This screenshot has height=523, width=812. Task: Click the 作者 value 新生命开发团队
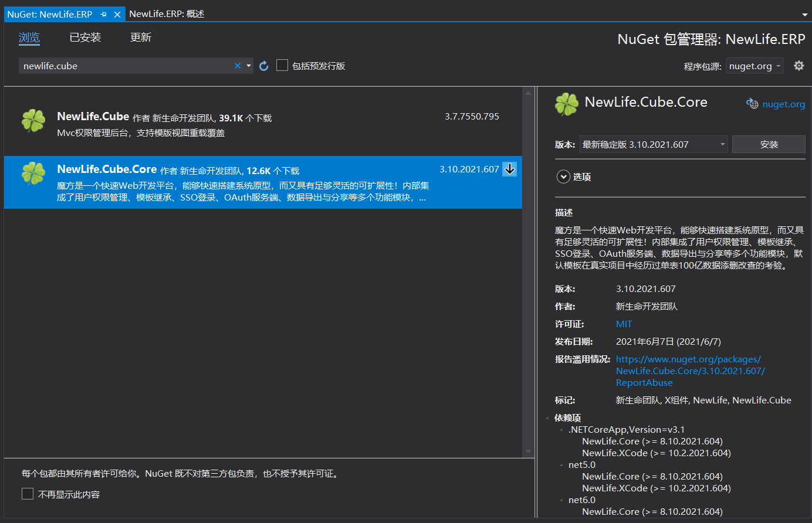point(647,307)
